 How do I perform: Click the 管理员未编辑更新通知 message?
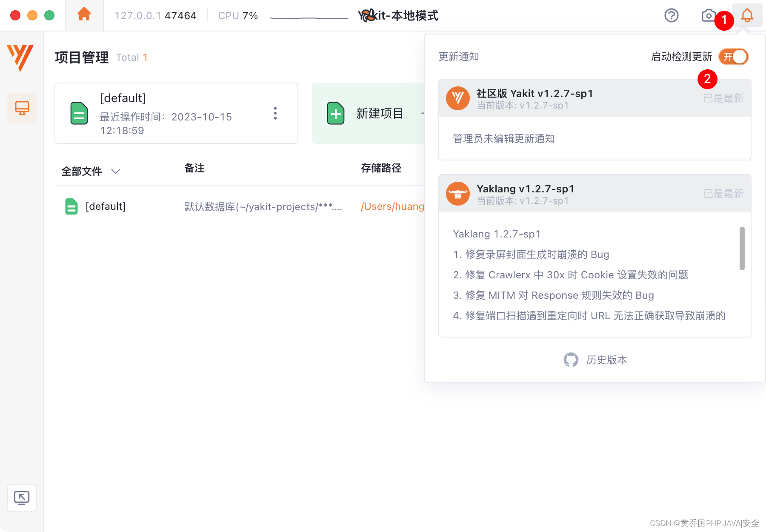(x=503, y=139)
